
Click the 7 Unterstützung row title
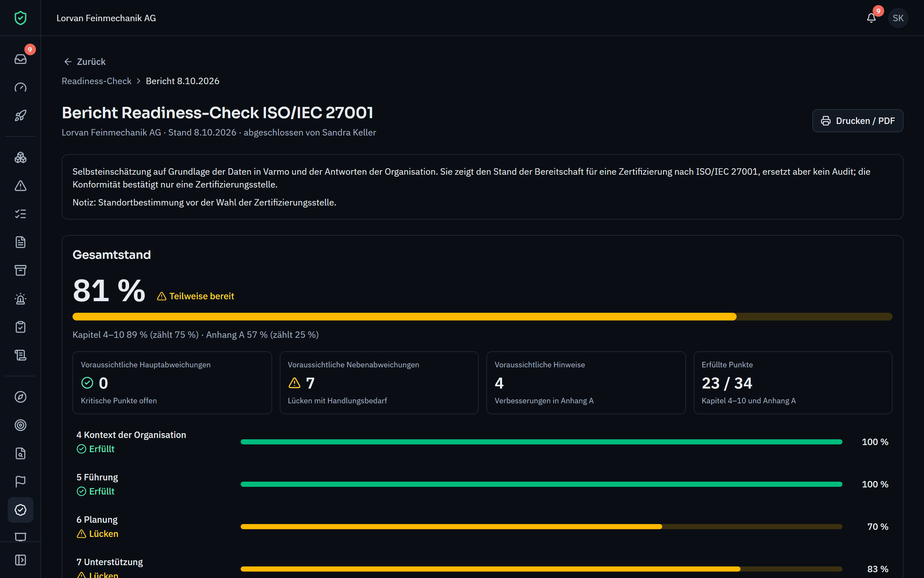click(110, 562)
